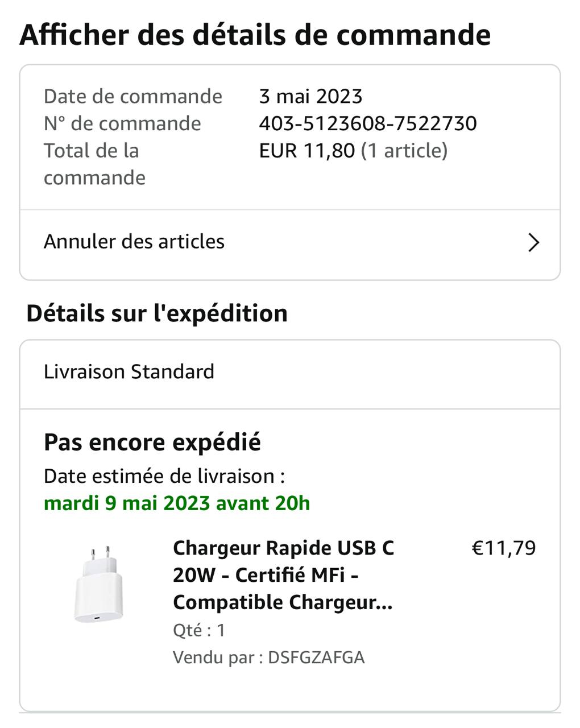The height and width of the screenshot is (728, 580).
Task: Click the (1 article) count text
Action: coord(404,151)
